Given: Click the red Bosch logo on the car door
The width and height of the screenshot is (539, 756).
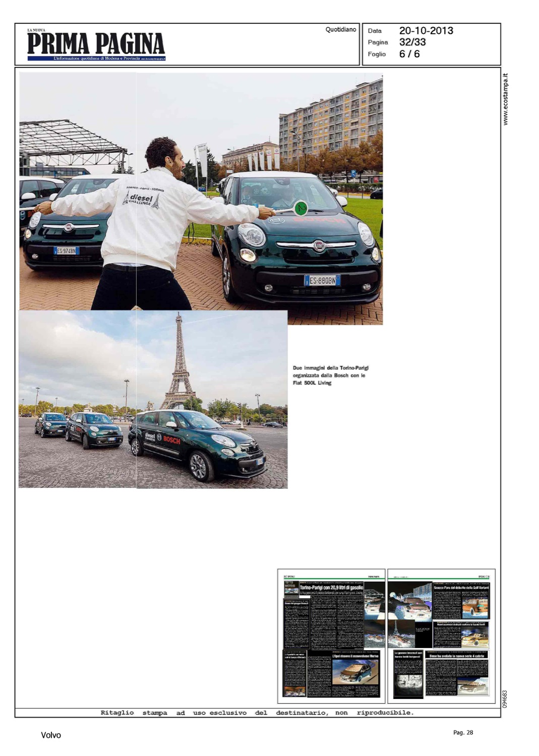Looking at the screenshot, I should (171, 439).
